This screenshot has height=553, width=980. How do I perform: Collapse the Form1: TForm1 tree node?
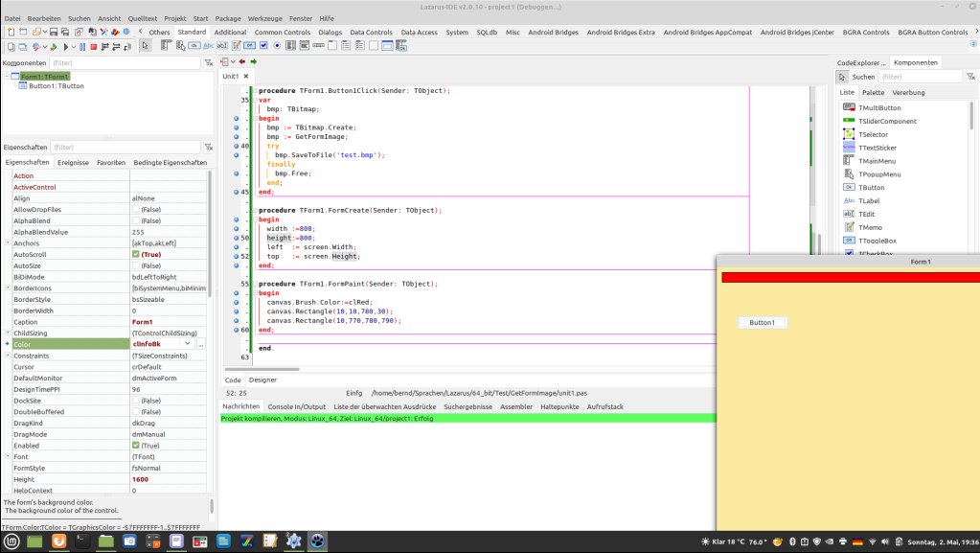[x=7, y=77]
